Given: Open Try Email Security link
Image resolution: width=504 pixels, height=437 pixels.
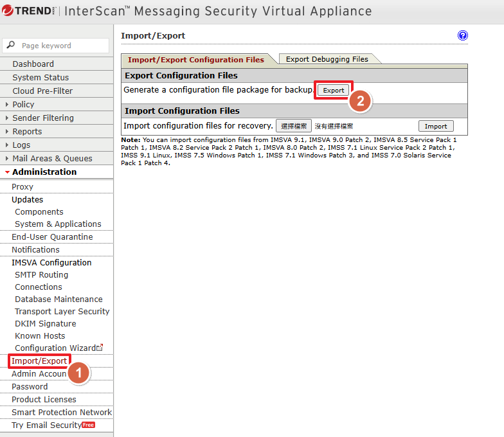Looking at the screenshot, I should pyautogui.click(x=46, y=425).
